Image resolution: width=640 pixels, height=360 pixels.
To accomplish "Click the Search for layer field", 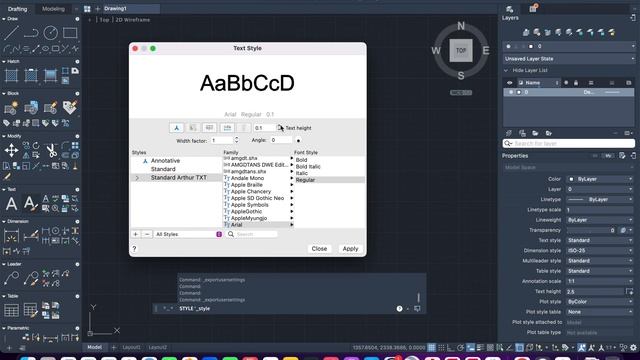I will click(x=569, y=143).
